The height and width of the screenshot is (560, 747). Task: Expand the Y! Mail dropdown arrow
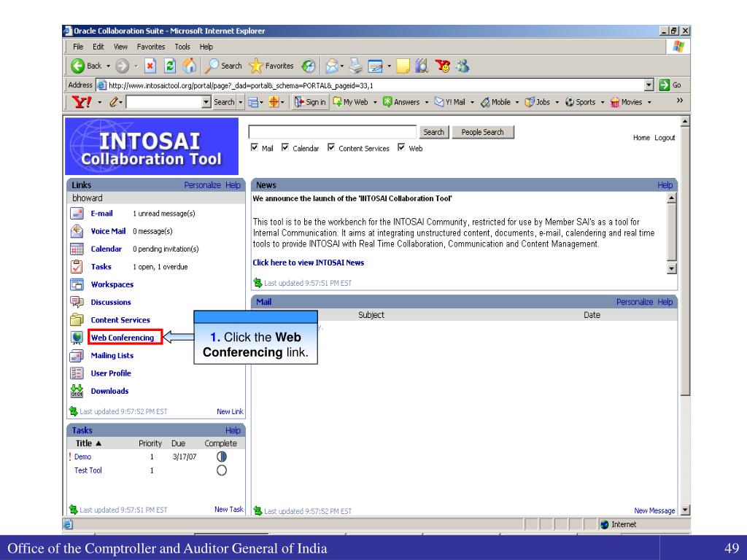(x=472, y=102)
